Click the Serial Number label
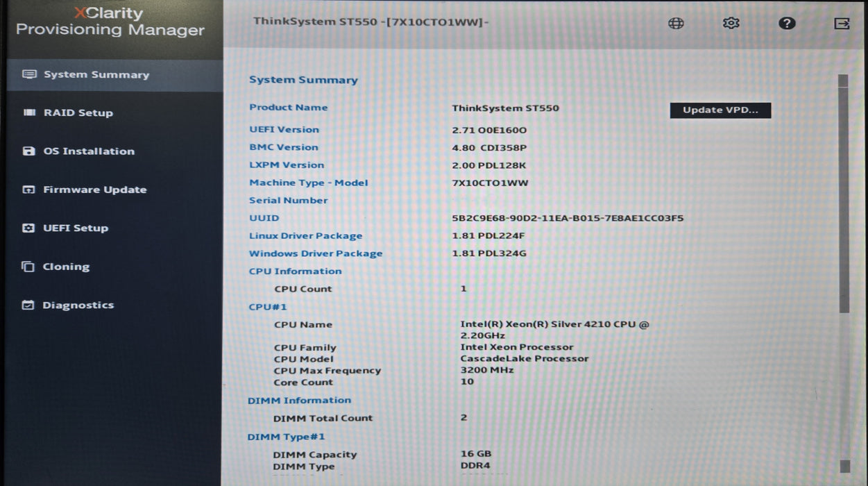 tap(288, 201)
